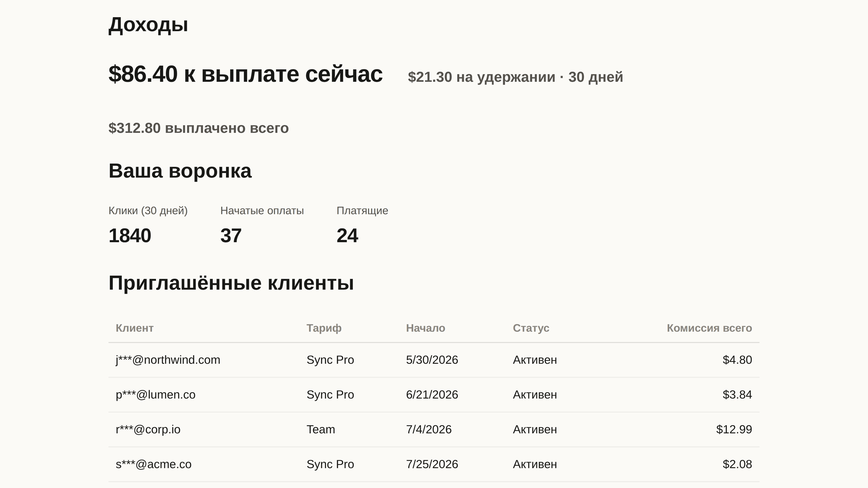Click start date 7/4/2026

(429, 429)
